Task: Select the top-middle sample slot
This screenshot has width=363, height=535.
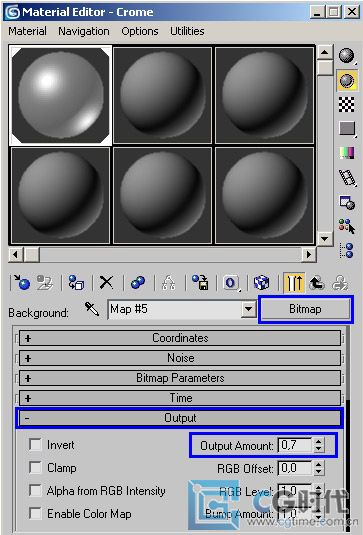Action: (162, 95)
